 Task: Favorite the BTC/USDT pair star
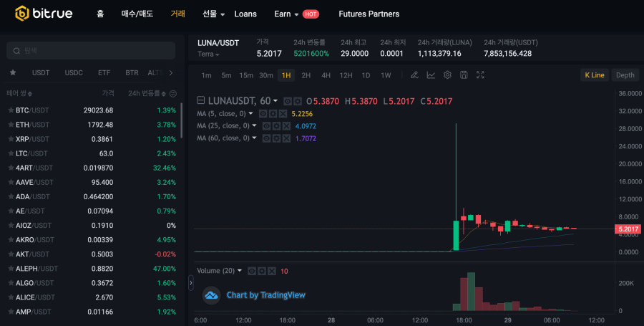pyautogui.click(x=11, y=110)
